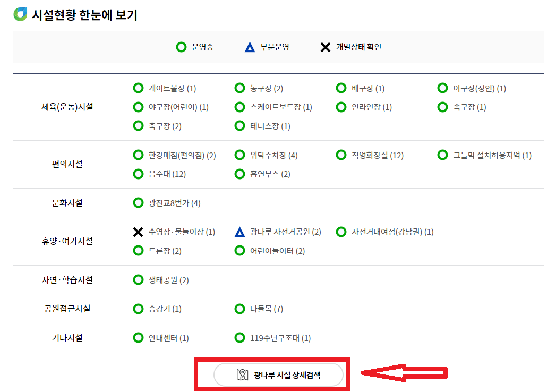Toggle the status indicator for 생태공원
Screen dimensions: 556x392
138,280
